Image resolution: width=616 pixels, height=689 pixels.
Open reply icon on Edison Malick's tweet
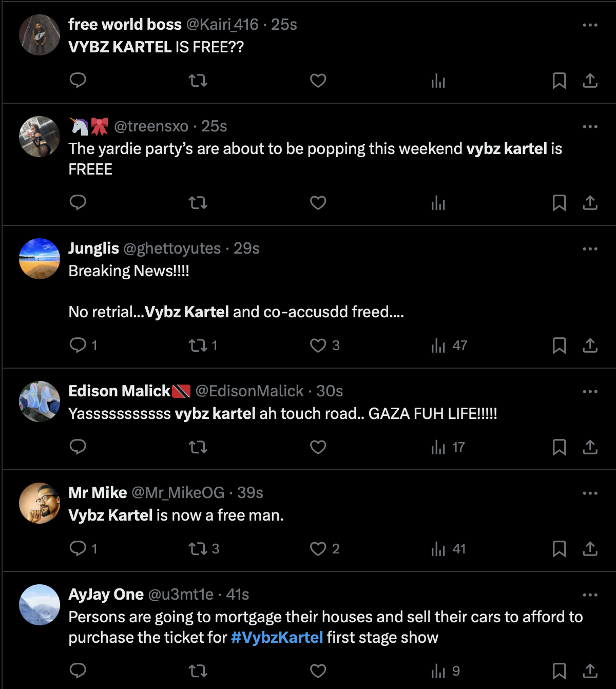coord(78,447)
